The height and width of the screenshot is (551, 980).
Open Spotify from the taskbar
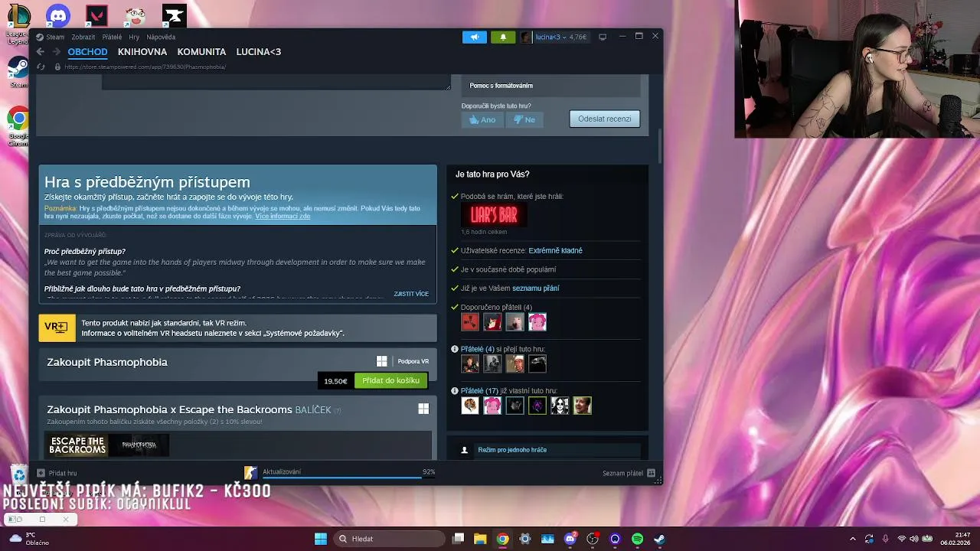tap(637, 539)
